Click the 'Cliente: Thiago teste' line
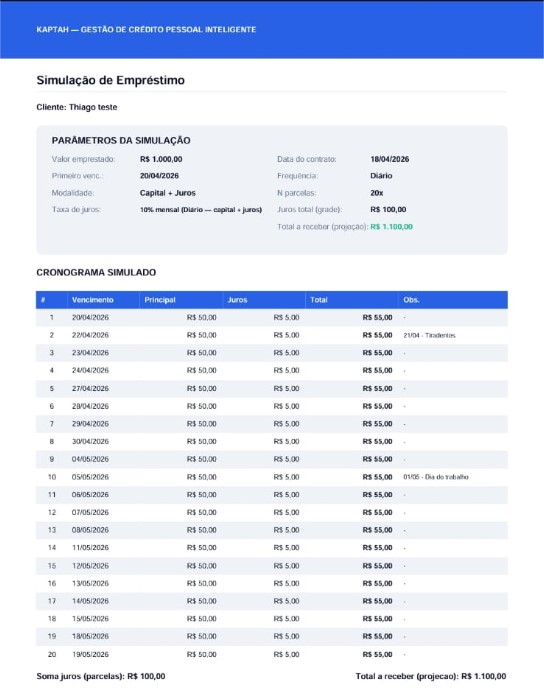This screenshot has width=544, height=692. click(x=77, y=107)
